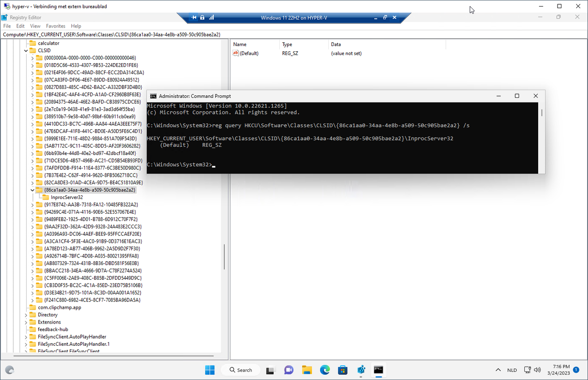
Task: Open the weather widget on taskbar
Action: 9,370
